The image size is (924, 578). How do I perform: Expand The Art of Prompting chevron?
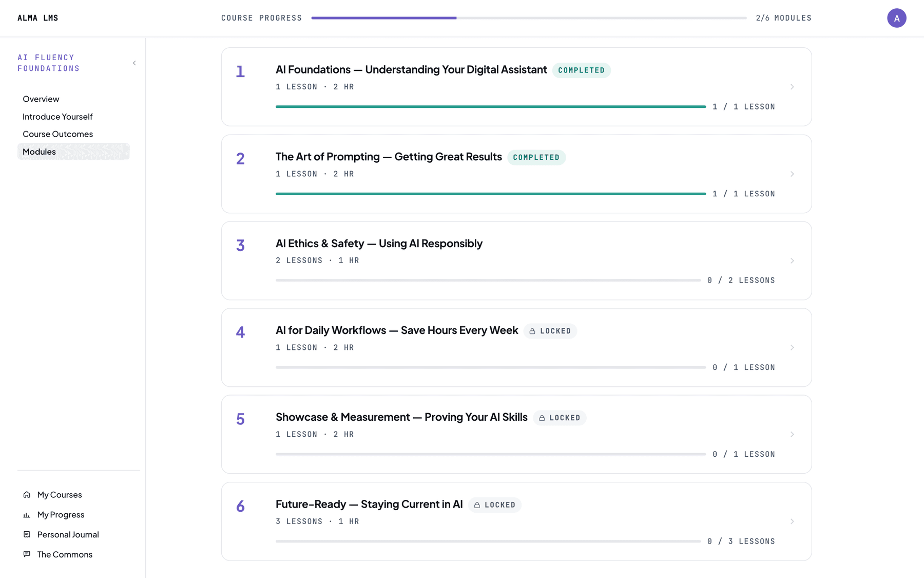coord(792,174)
